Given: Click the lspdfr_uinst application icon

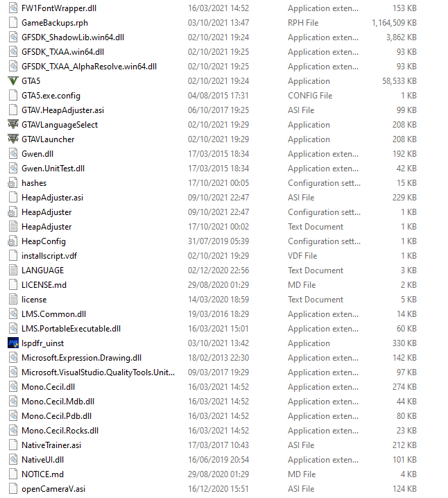Looking at the screenshot, I should pyautogui.click(x=13, y=343).
